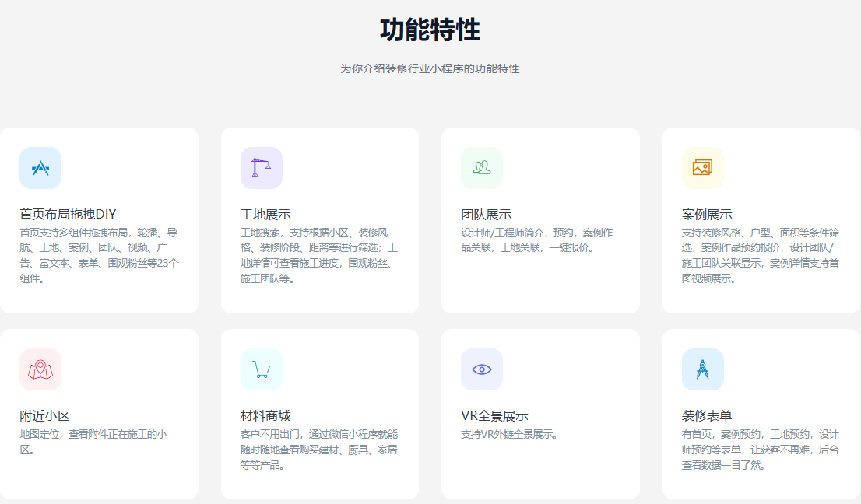Click the subtitle 为你介绍装修行业小程序的功能特性
861x504 pixels.
point(430,68)
